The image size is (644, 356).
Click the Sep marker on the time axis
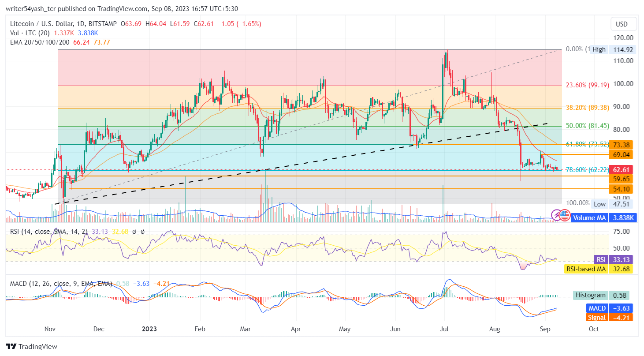tap(545, 329)
